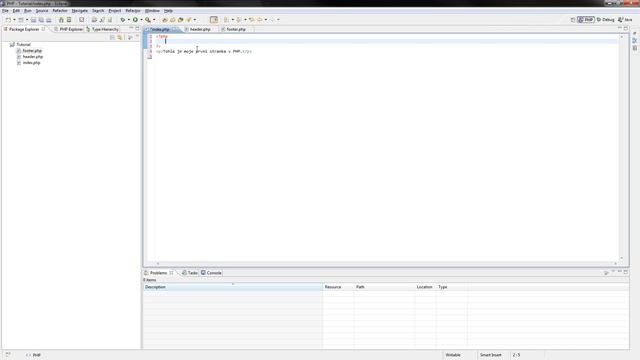Select the Type Hierarchy tab
The width and height of the screenshot is (640, 360).
[102, 29]
